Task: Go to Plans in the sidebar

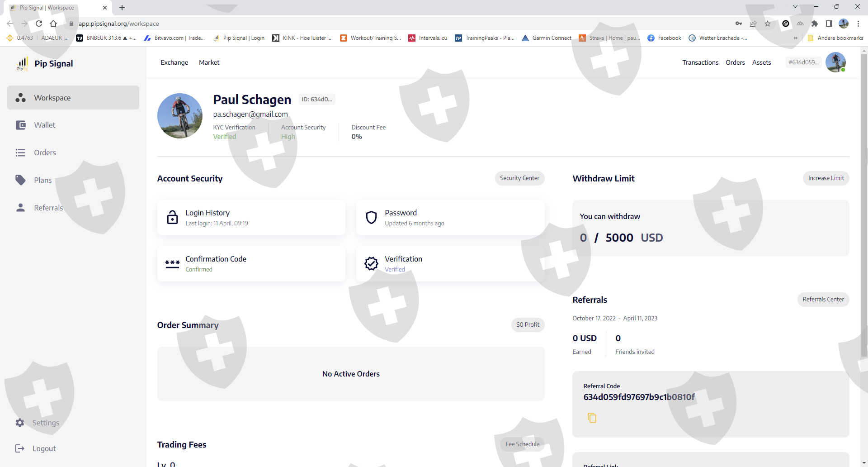Action: pos(42,180)
